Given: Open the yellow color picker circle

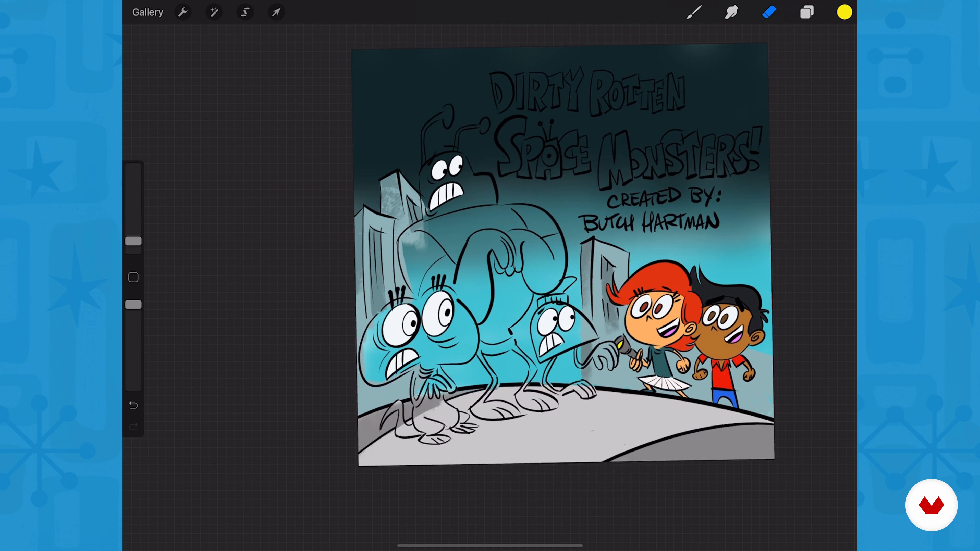Looking at the screenshot, I should coord(844,12).
